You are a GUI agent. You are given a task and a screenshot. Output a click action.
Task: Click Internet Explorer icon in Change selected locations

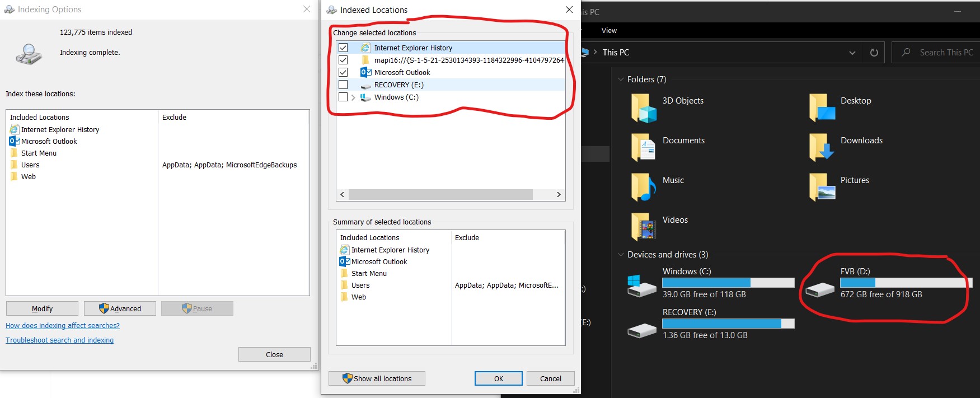click(x=365, y=48)
